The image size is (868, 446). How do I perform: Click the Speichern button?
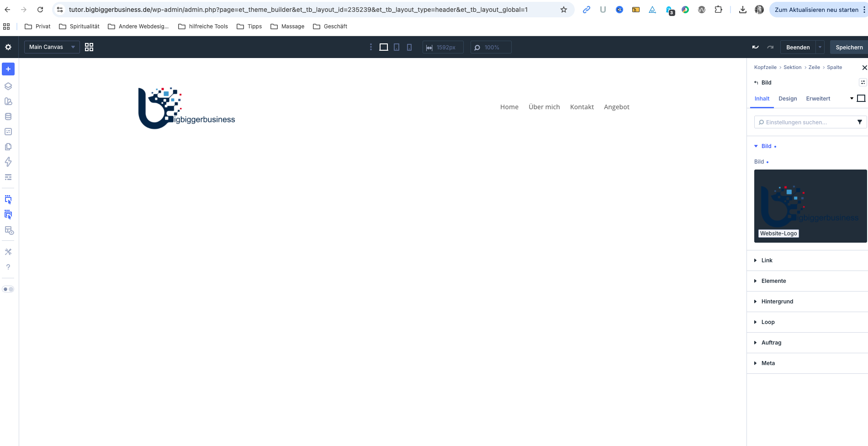point(849,47)
